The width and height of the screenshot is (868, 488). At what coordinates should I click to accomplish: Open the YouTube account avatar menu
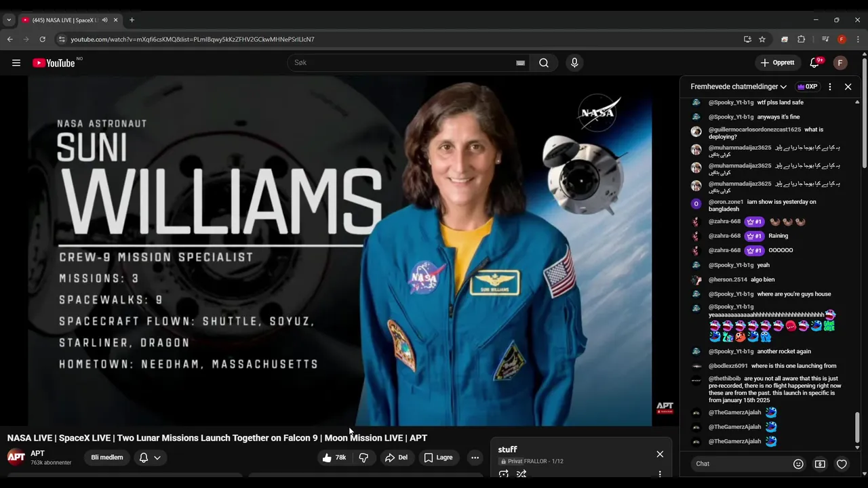point(840,63)
